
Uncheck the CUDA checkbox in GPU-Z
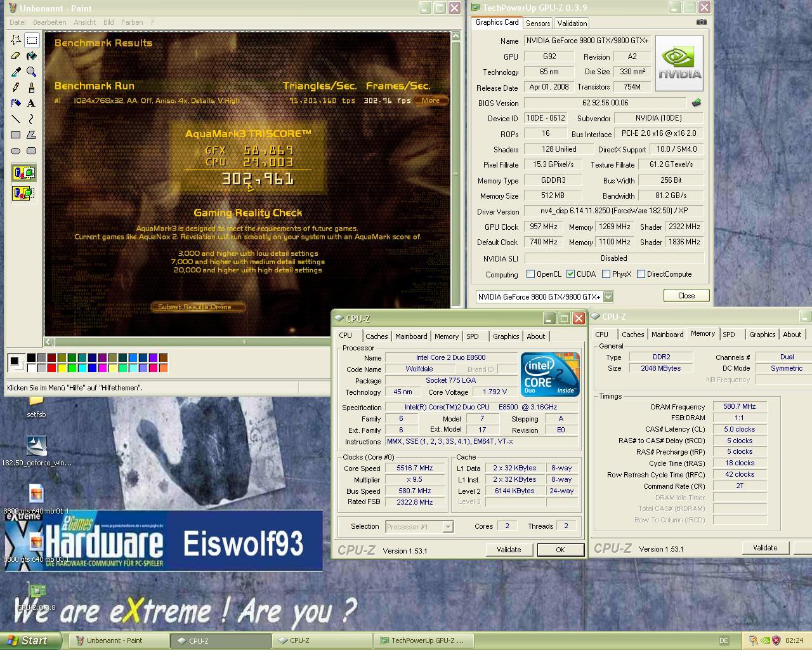coord(571,274)
